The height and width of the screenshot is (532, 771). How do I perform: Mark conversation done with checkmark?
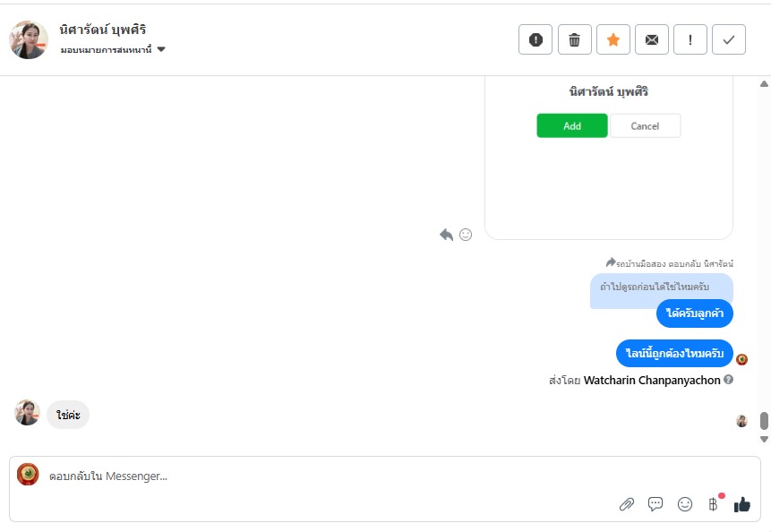coord(729,39)
